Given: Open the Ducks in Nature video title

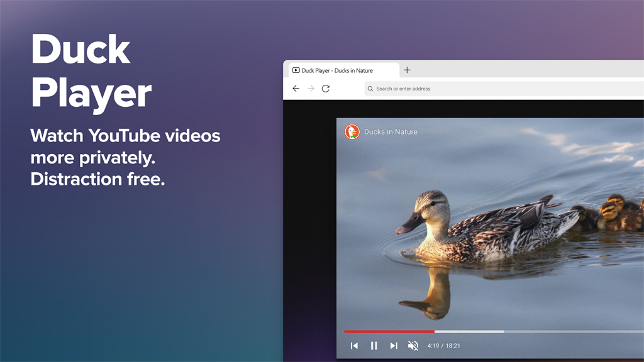Looking at the screenshot, I should point(391,132).
